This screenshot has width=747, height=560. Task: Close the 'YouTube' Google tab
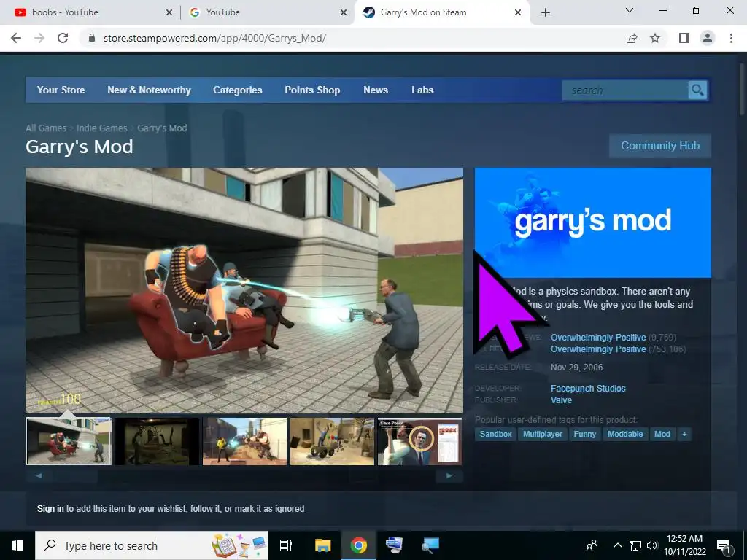(344, 13)
